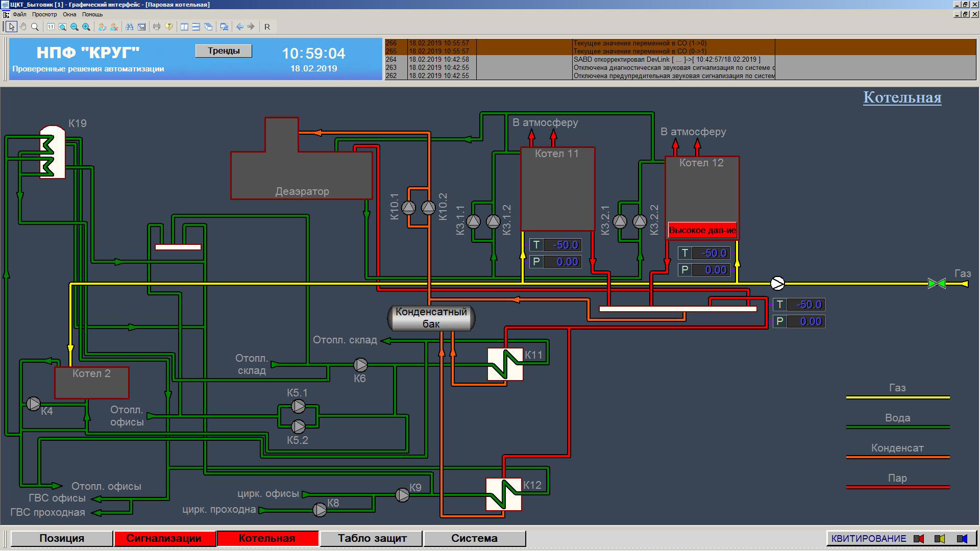The image size is (980, 551).
Task: Click the КВИТИРОВАНИЕ acknowledge label
Action: (869, 538)
